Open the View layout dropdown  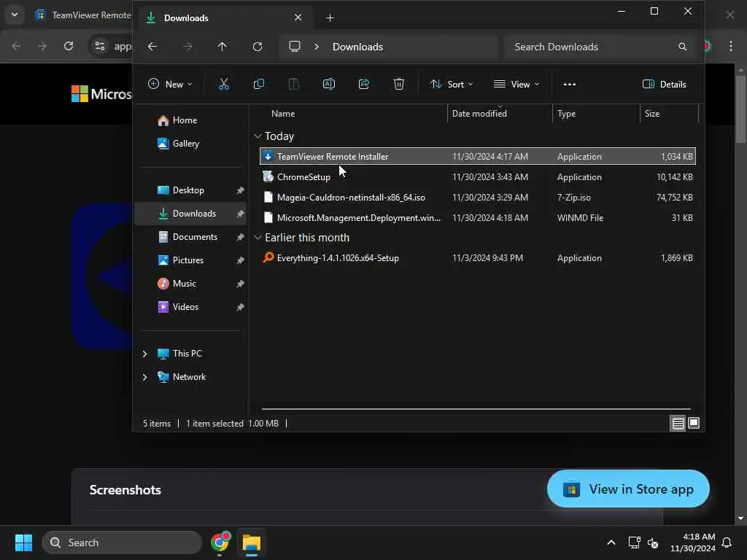(x=517, y=85)
